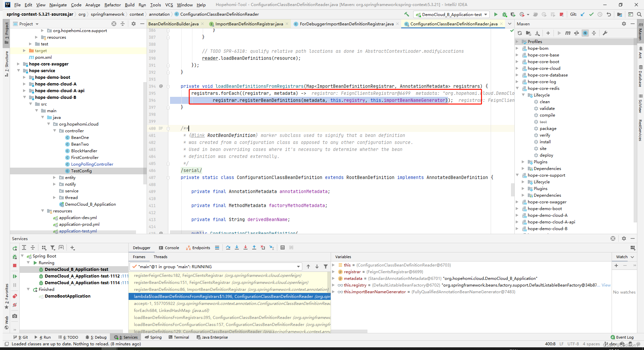Expand the hope-core-swagger module in Project tree
644x350 pixels.
click(18, 64)
